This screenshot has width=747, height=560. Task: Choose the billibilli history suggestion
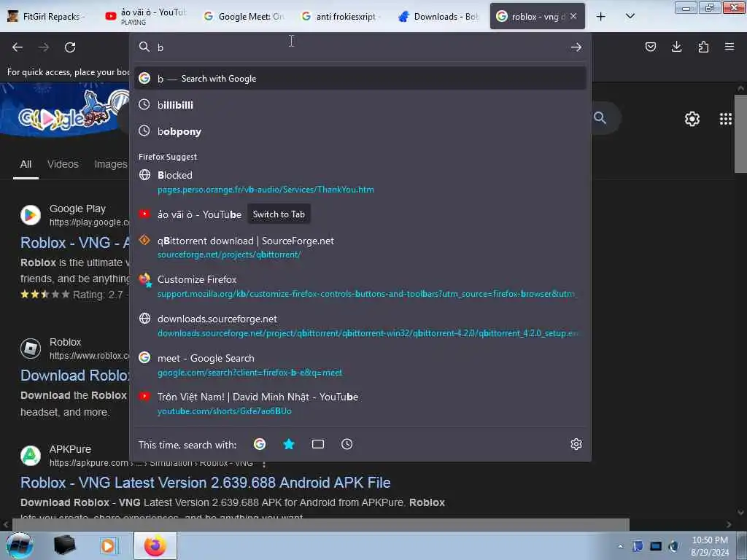pos(360,105)
